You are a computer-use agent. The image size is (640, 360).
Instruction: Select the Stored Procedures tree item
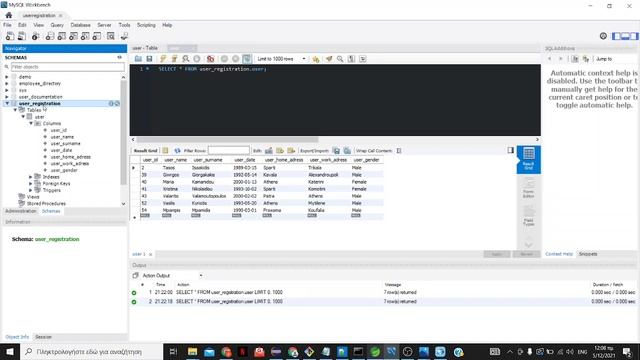[46, 203]
